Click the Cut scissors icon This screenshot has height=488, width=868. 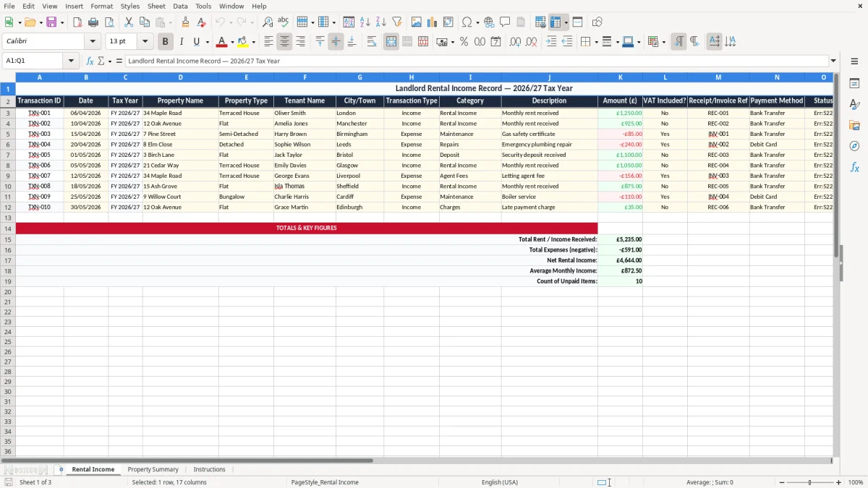pos(129,22)
